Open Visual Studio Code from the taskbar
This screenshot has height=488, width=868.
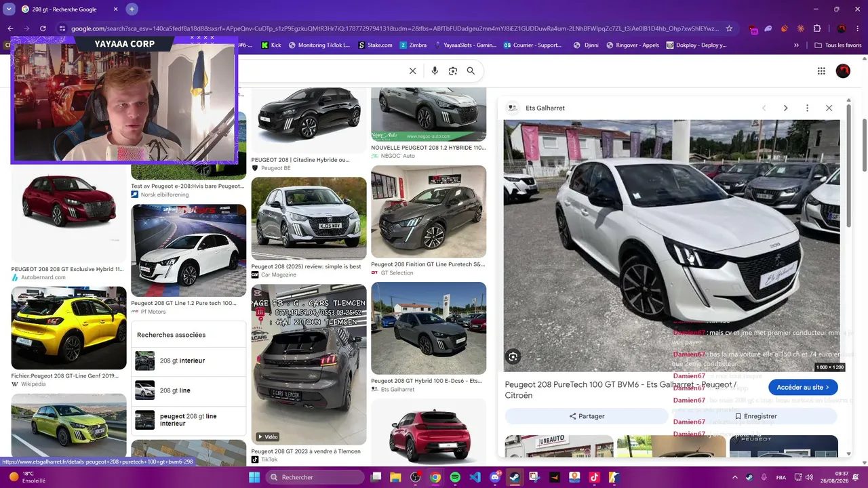pyautogui.click(x=475, y=477)
